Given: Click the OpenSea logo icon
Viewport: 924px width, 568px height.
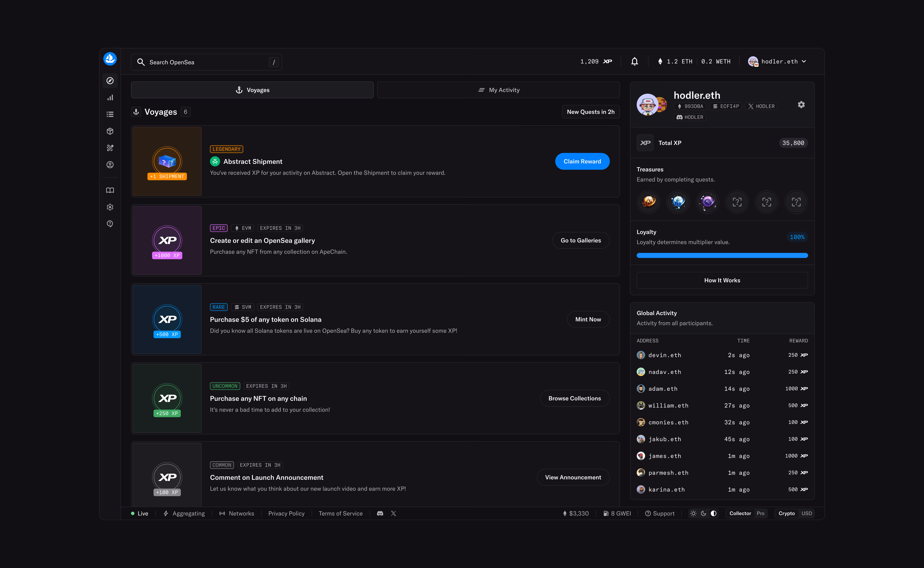Looking at the screenshot, I should (110, 59).
